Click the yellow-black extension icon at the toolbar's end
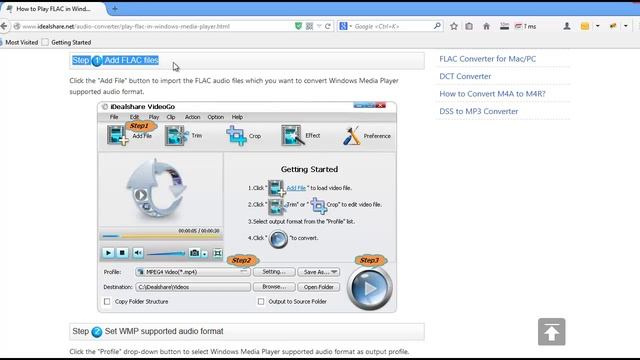640x360 pixels. point(613,26)
